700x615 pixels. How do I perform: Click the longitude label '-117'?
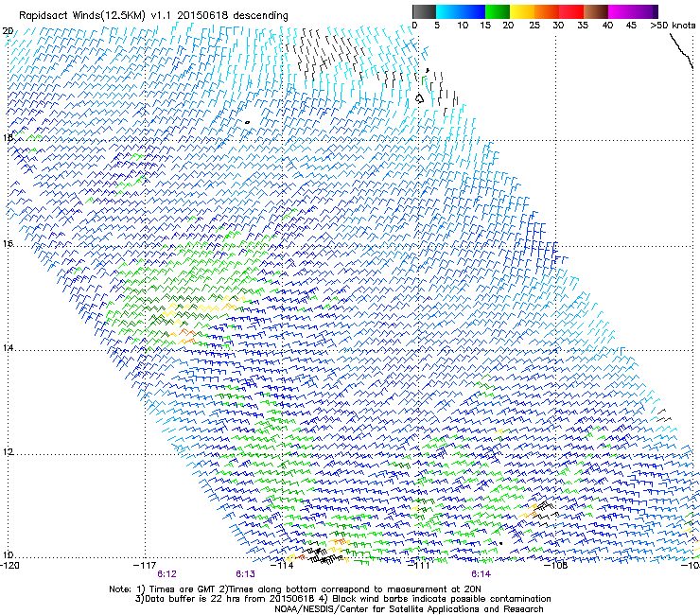pyautogui.click(x=145, y=566)
